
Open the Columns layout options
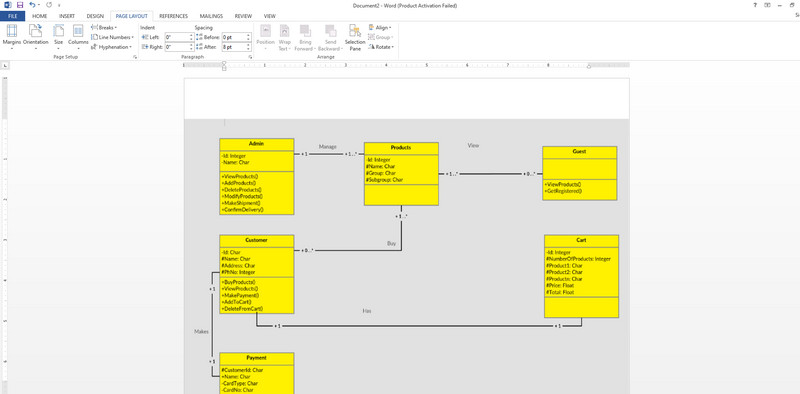coord(78,37)
